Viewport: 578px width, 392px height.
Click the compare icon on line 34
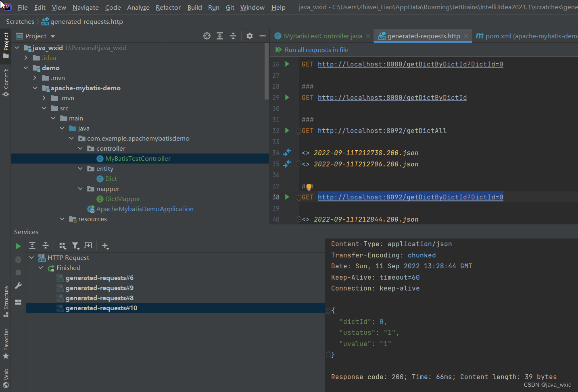287,153
